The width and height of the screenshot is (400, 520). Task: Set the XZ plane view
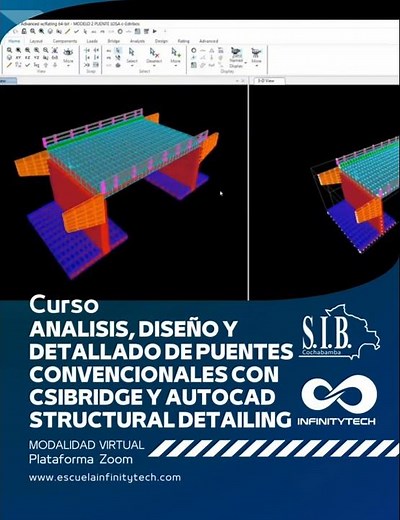tap(27, 58)
